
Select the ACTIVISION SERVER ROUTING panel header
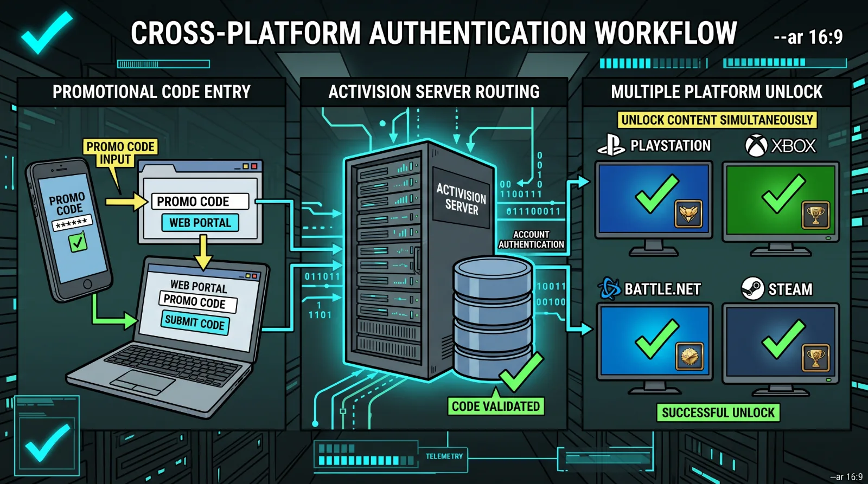(x=434, y=92)
